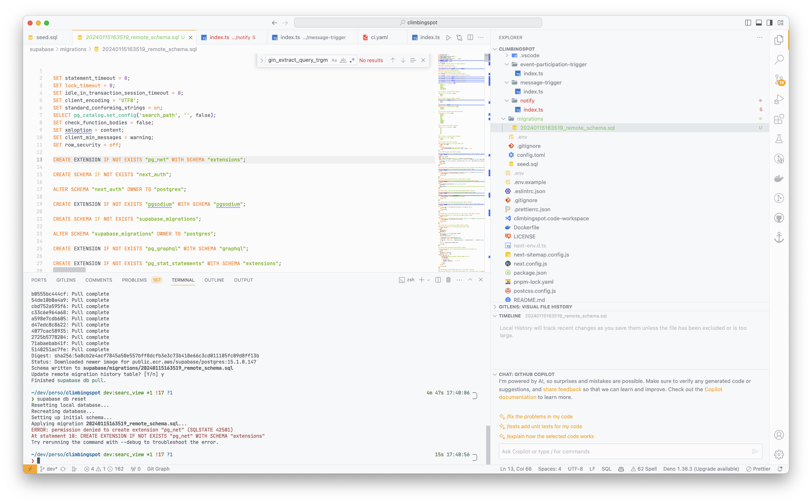Open the GitHub panel in the activity bar
This screenshot has height=504, width=812.
click(779, 218)
